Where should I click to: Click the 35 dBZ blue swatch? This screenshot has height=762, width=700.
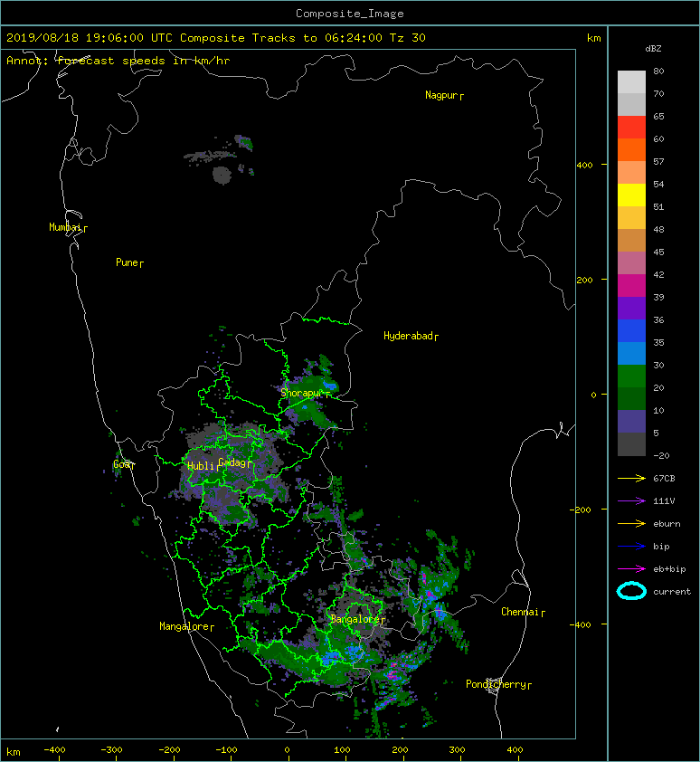(x=631, y=353)
